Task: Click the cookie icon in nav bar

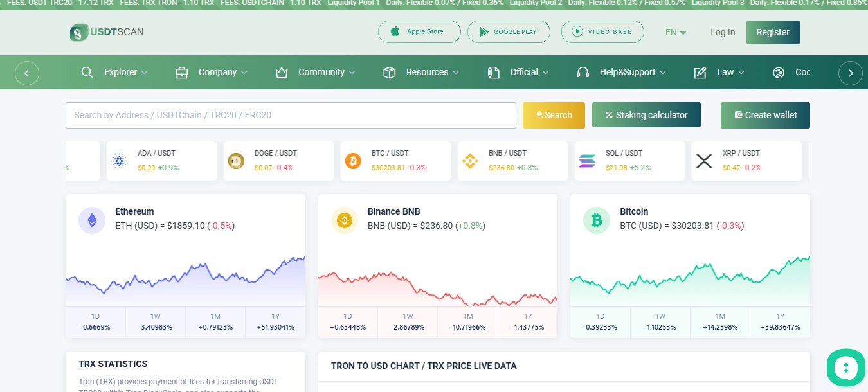Action: tap(779, 73)
